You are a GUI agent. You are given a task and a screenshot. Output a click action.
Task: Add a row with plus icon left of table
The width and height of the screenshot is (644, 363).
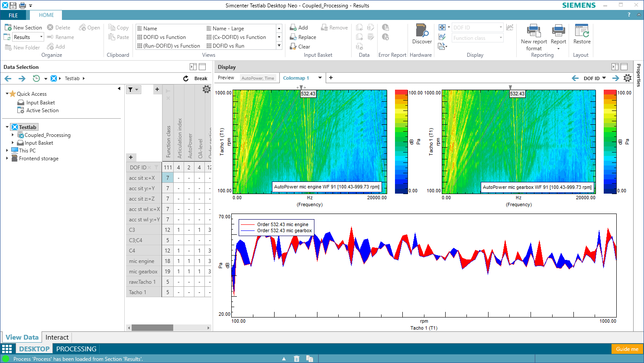(131, 157)
